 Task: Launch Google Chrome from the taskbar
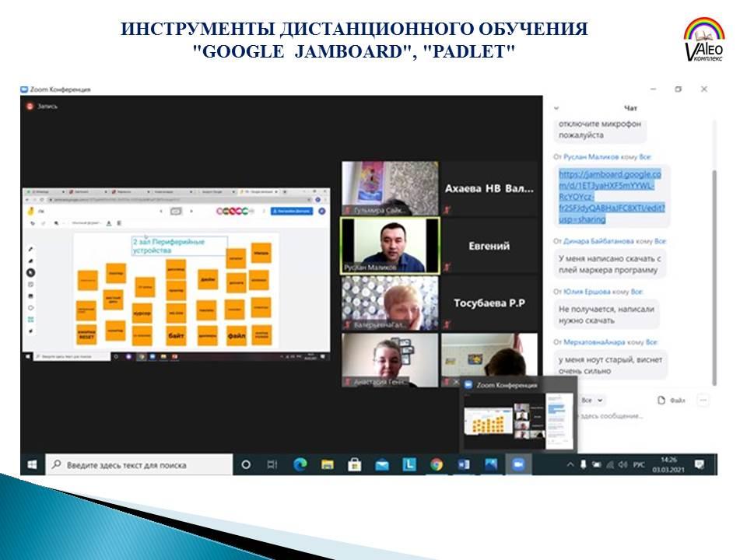(437, 465)
